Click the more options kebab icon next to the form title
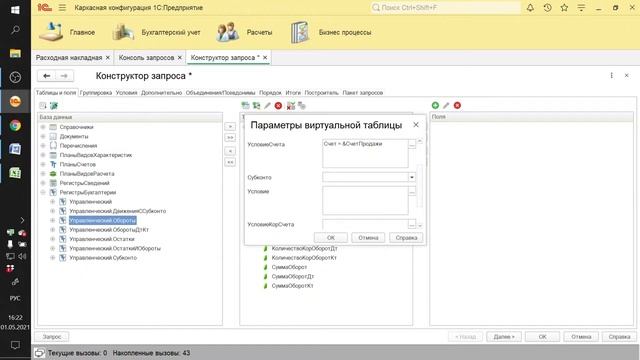The image size is (640, 360). pos(611,76)
